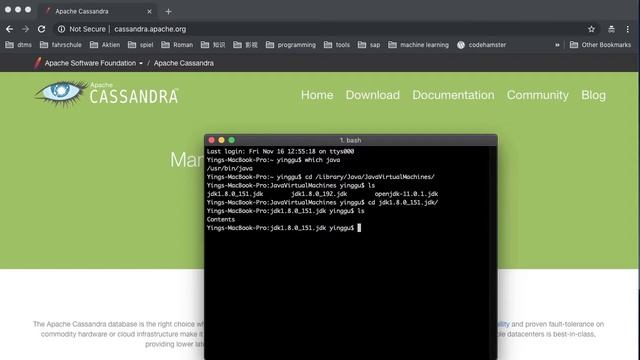Screen dimensions: 640x360
Task: Open the Blog nav item
Action: click(x=593, y=95)
